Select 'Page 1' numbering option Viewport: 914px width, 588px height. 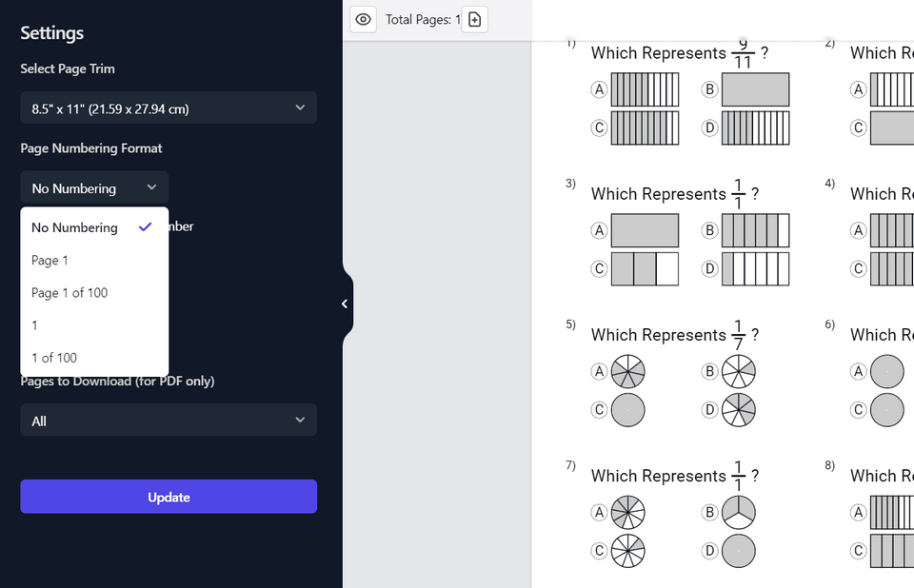pyautogui.click(x=50, y=260)
